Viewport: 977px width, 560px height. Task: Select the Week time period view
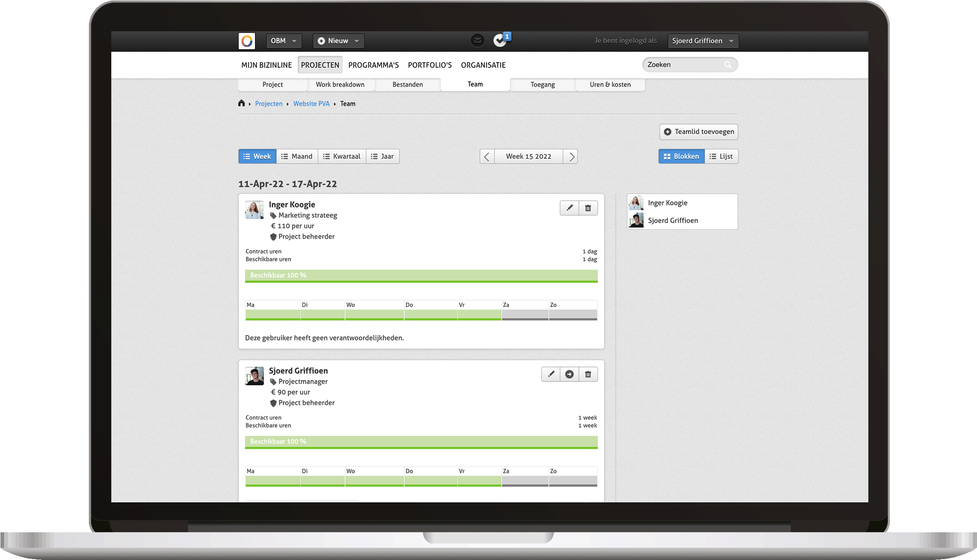(x=258, y=156)
